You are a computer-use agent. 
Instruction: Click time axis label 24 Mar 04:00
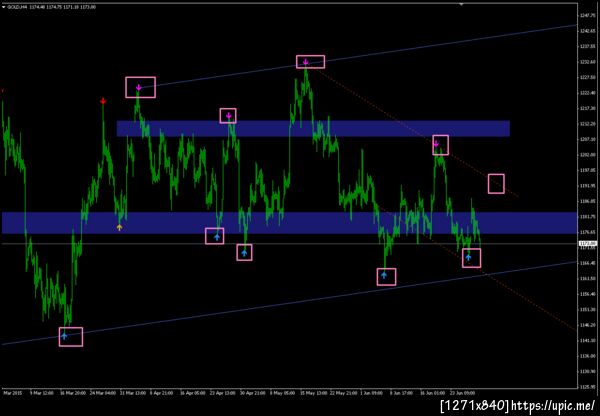point(102,393)
